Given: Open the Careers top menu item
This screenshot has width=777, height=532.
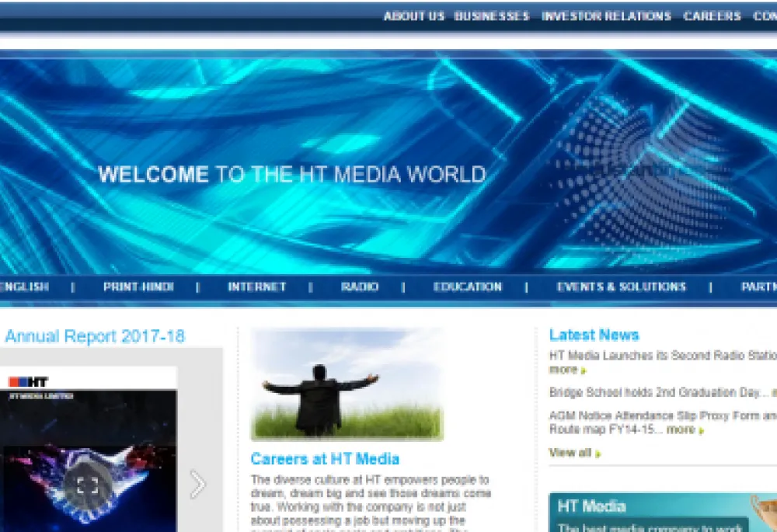Looking at the screenshot, I should (x=712, y=16).
